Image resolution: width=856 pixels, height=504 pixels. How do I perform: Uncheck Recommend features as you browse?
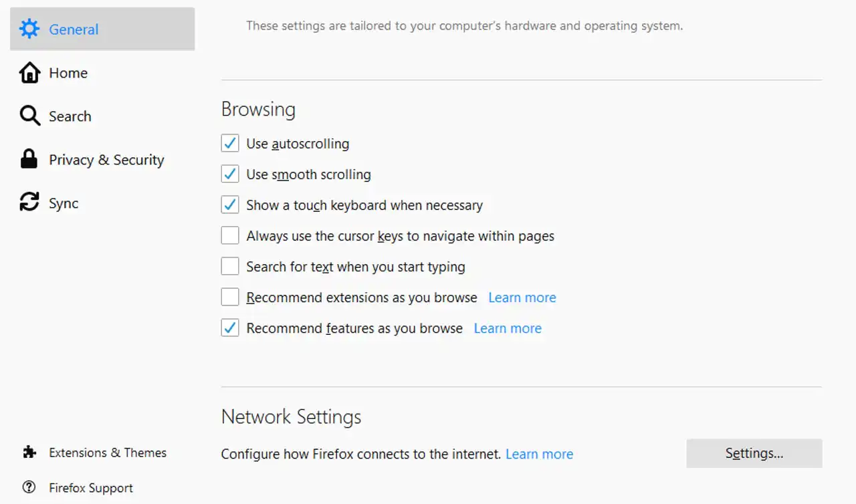pos(229,328)
